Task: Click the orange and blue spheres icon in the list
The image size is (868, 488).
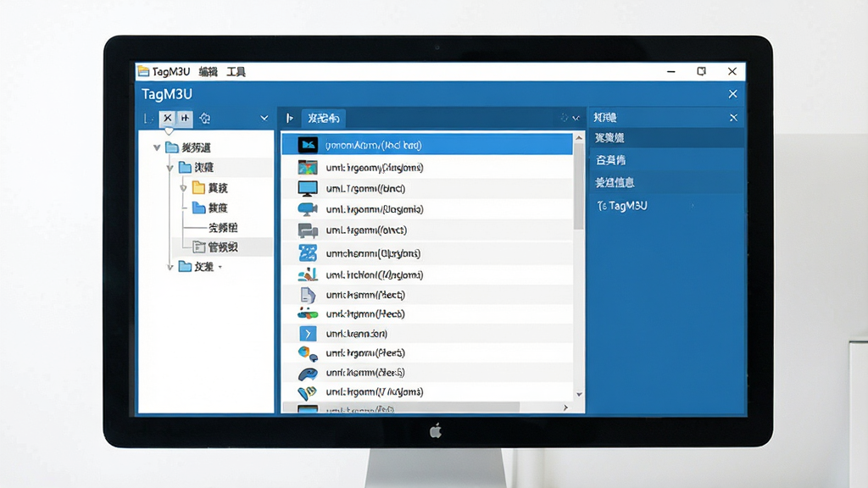Action: [308, 353]
